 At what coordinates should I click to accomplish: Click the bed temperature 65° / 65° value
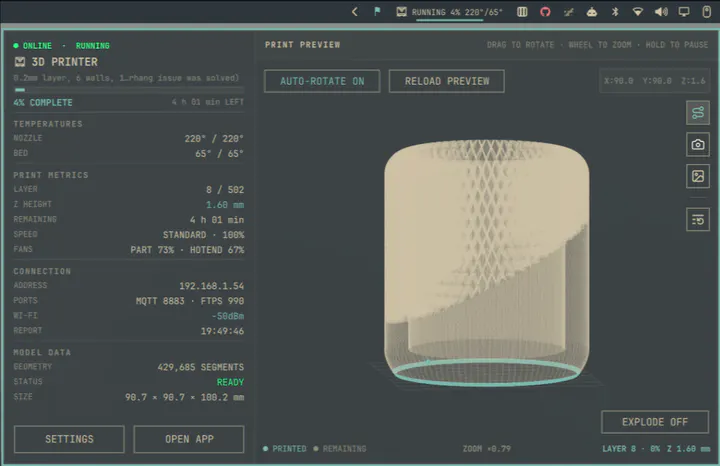click(x=219, y=153)
